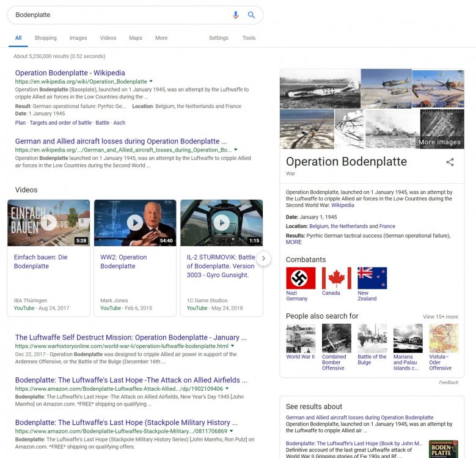Click France location link in panel
Image resolution: width=476 pixels, height=458 pixels.
coord(387,227)
